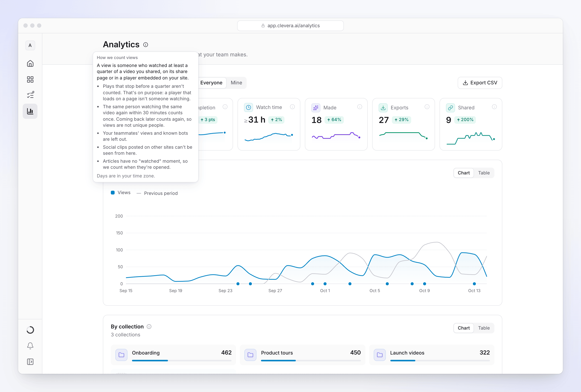Toggle sidebar panel expand icon
Image resolution: width=581 pixels, height=392 pixels.
[30, 362]
